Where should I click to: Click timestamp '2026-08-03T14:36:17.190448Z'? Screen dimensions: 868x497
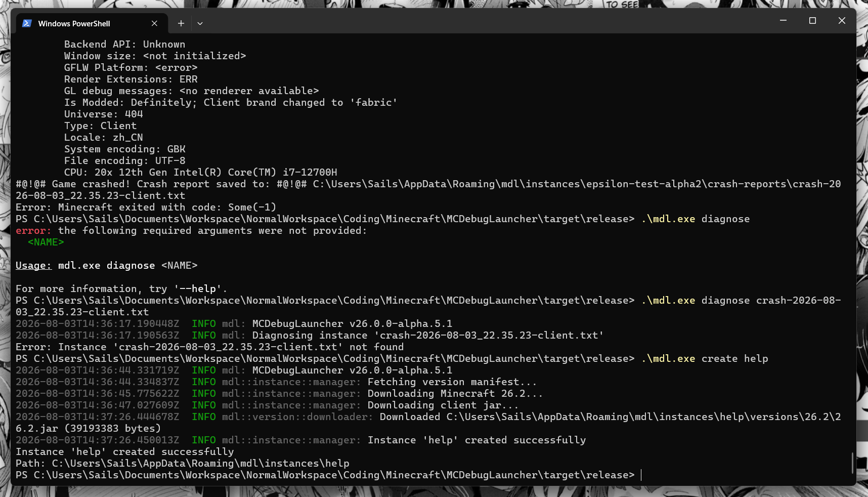[97, 324]
